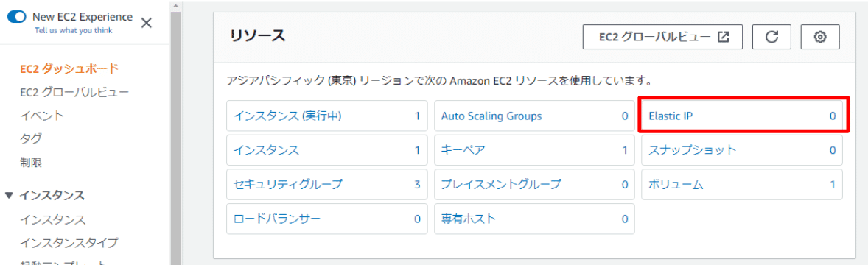Go to タグ in sidebar
This screenshot has width=868, height=265.
(30, 139)
